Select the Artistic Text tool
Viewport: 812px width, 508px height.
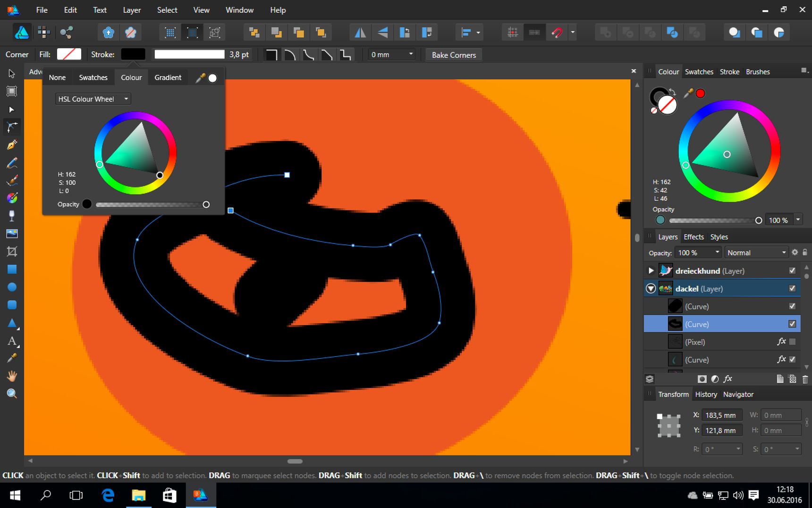[12, 341]
